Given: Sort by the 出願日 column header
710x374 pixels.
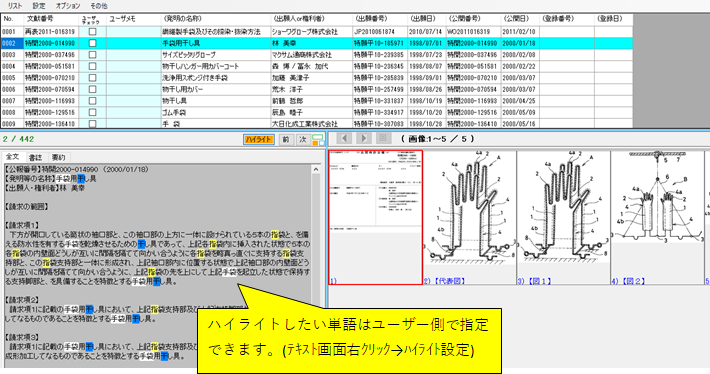Looking at the screenshot, I should point(423,19).
